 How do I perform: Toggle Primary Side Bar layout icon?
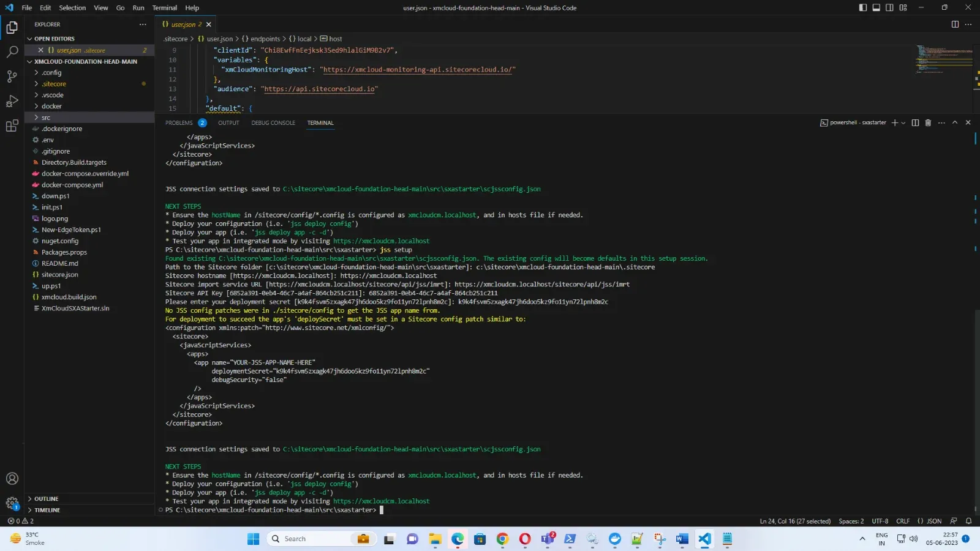pos(863,7)
